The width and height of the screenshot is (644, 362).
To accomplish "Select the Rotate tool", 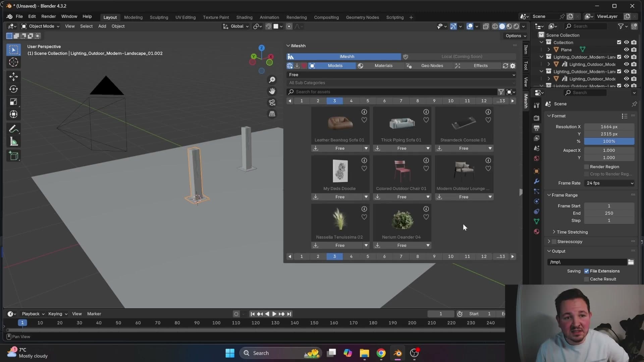I will tap(13, 89).
